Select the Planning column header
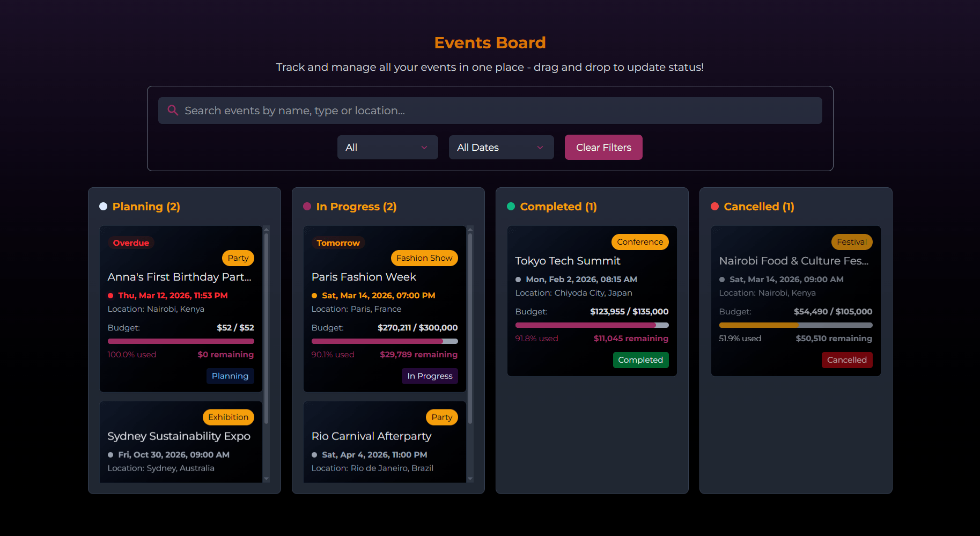Viewport: 980px width, 536px height. 146,206
